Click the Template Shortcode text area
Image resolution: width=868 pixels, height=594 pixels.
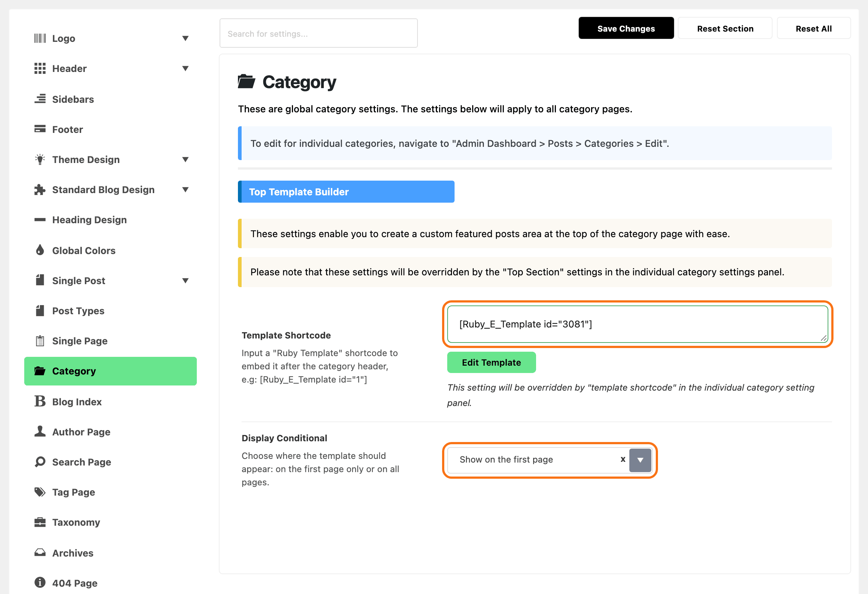point(637,324)
